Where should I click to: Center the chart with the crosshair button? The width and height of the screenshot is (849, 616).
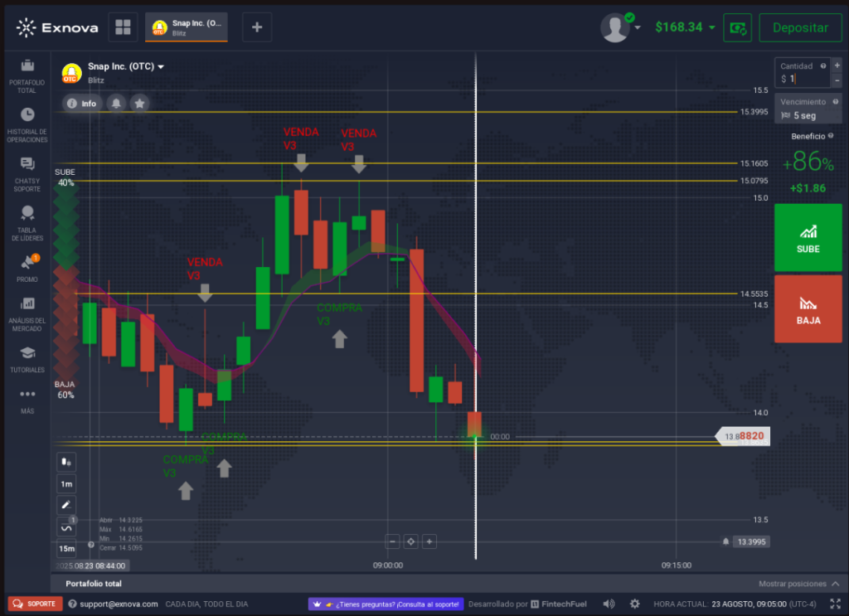pos(410,541)
